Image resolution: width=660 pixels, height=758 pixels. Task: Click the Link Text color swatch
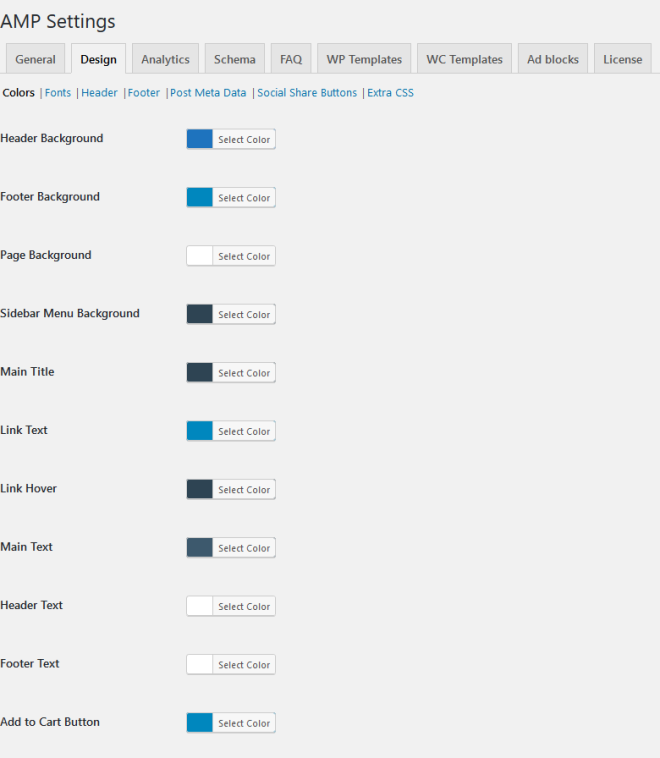tap(200, 431)
